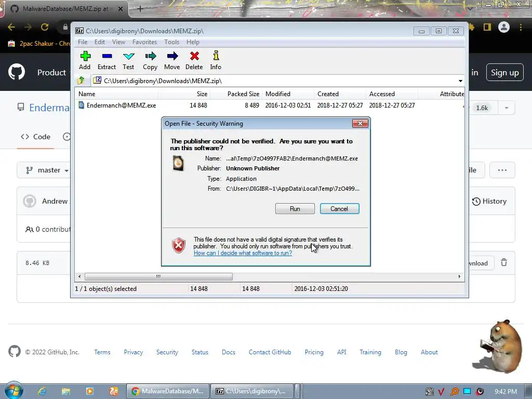This screenshot has height=399, width=532.
Task: Open the View menu in 7-Zip
Action: tap(118, 42)
